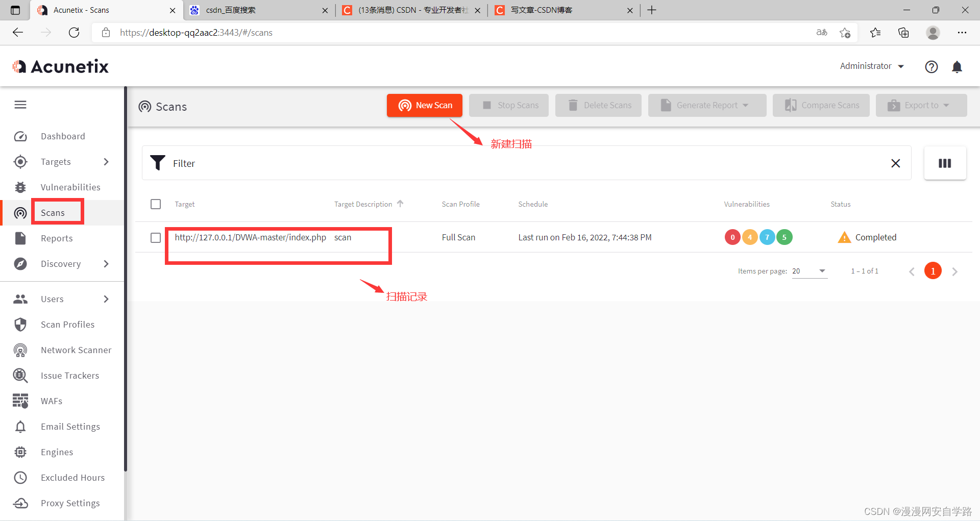Open the notifications bell
This screenshot has width=980, height=521.
point(957,67)
